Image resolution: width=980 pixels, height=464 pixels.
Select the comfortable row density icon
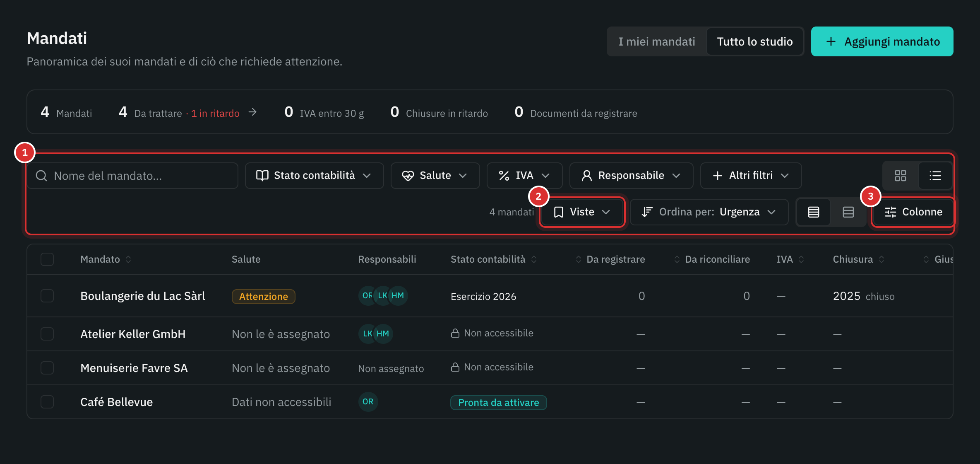(848, 212)
